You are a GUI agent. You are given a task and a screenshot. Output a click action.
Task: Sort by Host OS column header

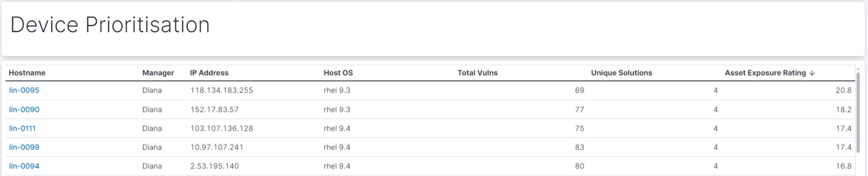(338, 73)
